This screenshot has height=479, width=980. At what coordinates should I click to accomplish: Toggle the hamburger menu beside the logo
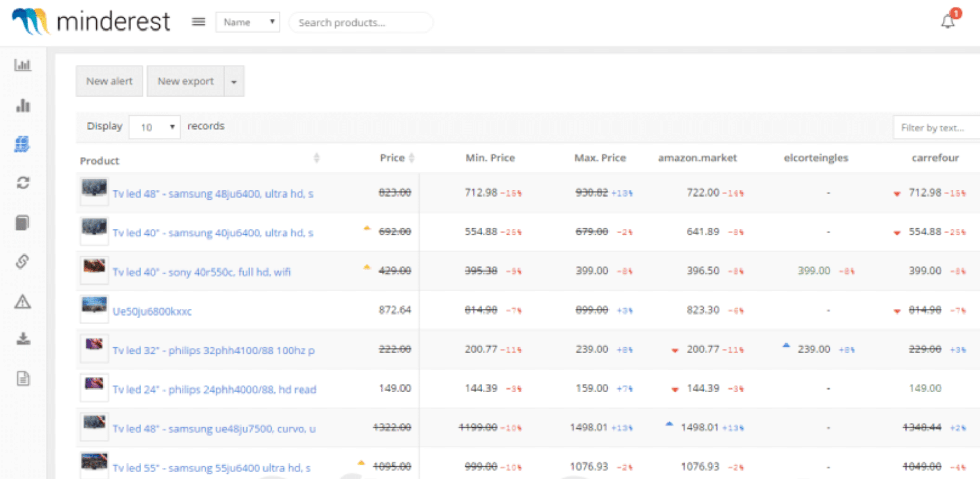tap(198, 22)
